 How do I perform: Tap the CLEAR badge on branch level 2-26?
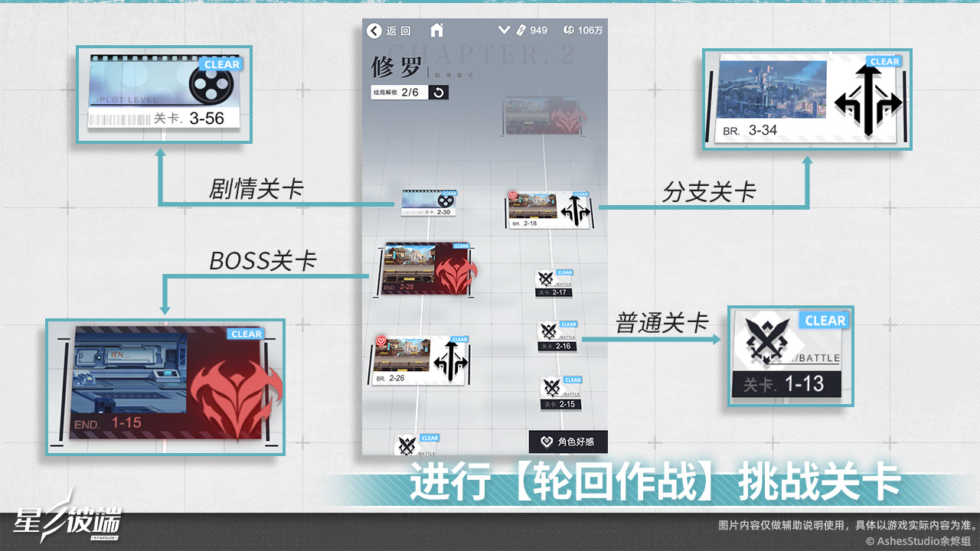459,339
